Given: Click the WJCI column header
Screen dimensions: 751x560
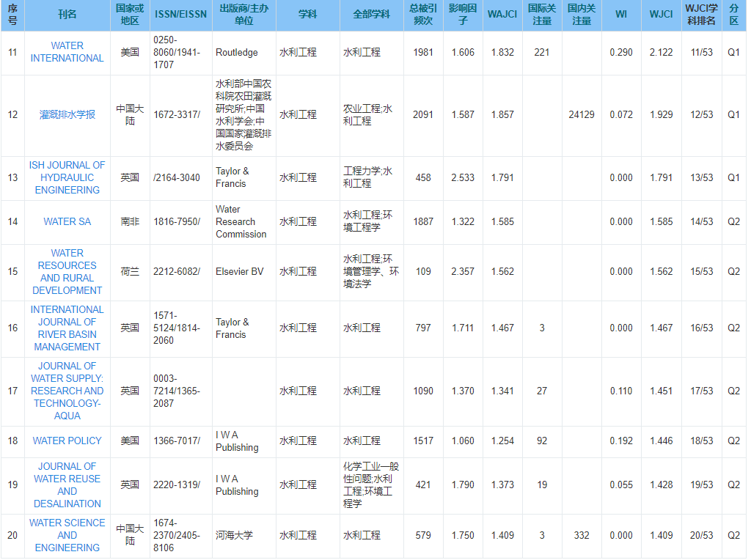Looking at the screenshot, I should point(661,15).
